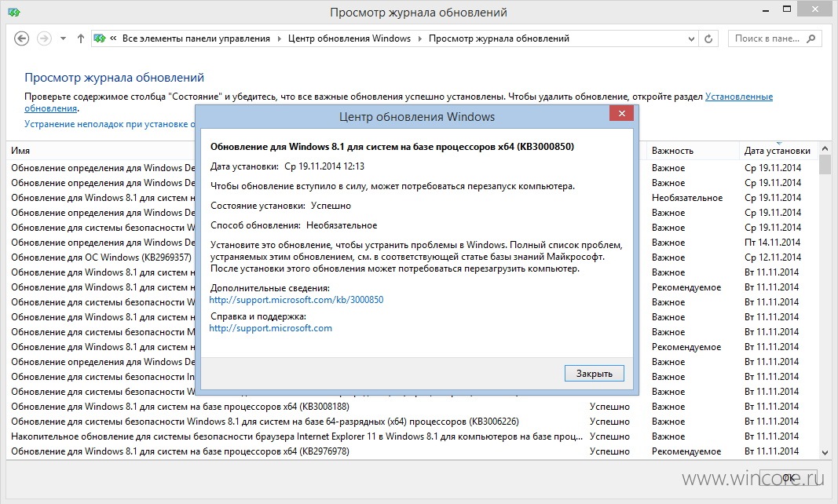Click the "Ср 12.11.2014" date cell
Screen dimensions: 838x504
(773, 257)
